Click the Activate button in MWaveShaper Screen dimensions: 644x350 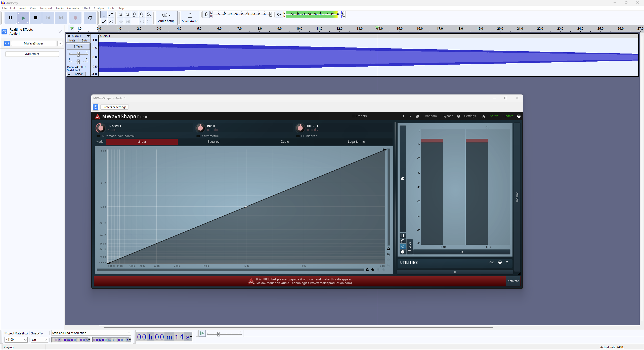(x=513, y=281)
